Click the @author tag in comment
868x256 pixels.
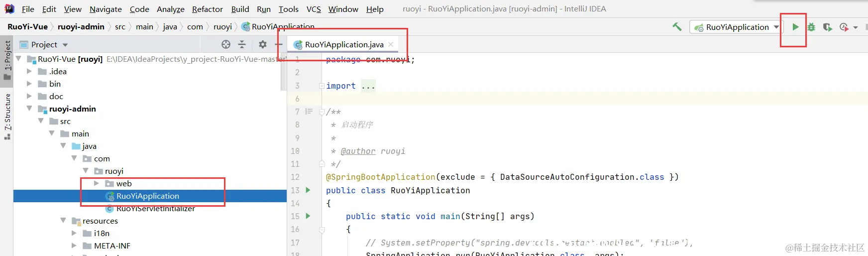point(358,151)
